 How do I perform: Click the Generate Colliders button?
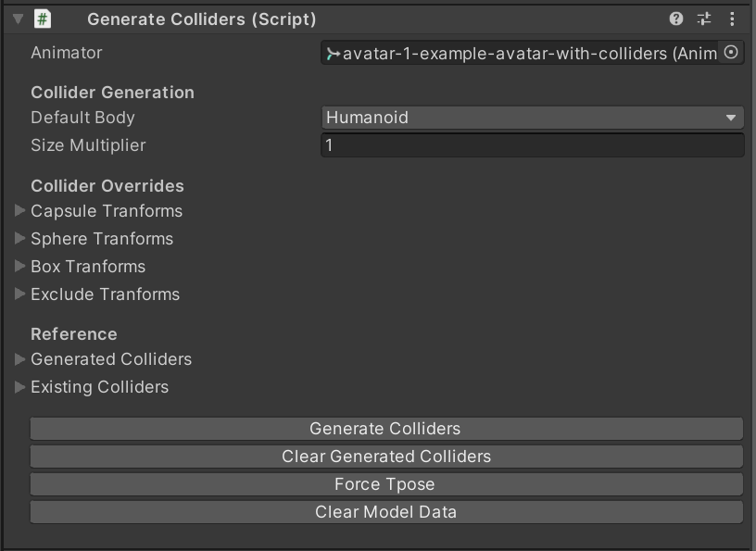point(386,429)
